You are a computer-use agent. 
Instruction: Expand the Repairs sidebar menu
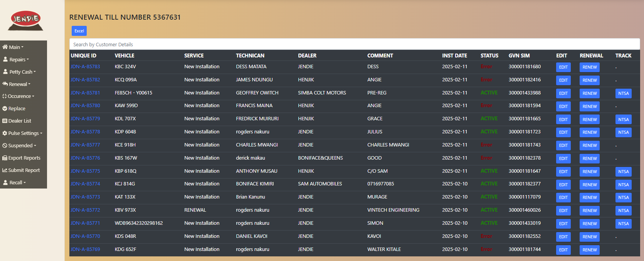16,59
